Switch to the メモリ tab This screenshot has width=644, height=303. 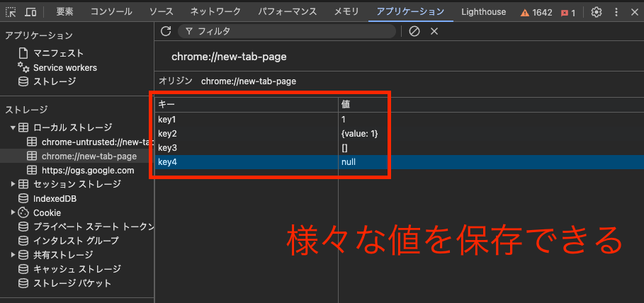(346, 12)
